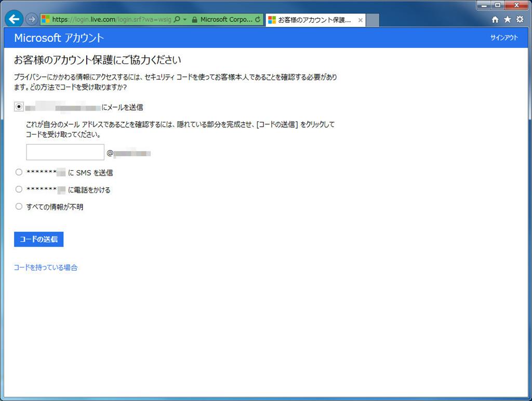Click the Windows logo favicon in address bar

(46, 19)
